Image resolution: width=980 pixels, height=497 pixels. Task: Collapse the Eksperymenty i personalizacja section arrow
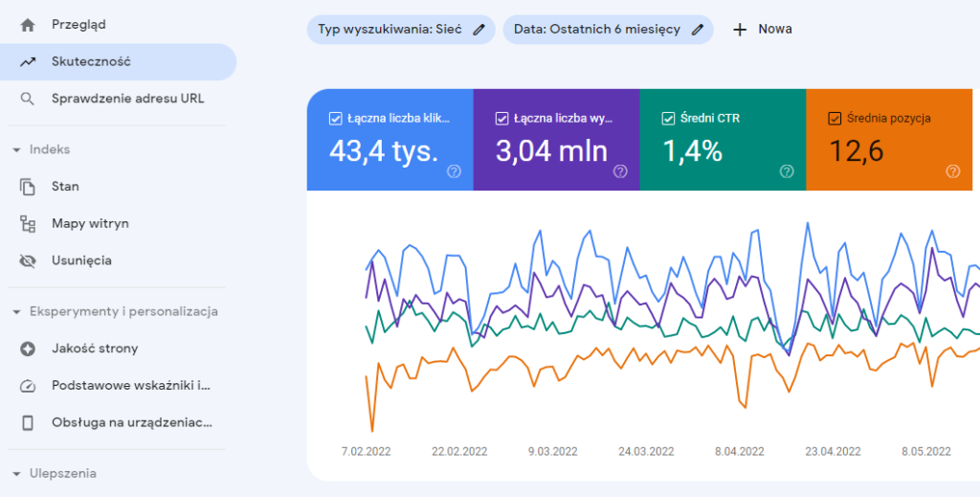point(16,312)
